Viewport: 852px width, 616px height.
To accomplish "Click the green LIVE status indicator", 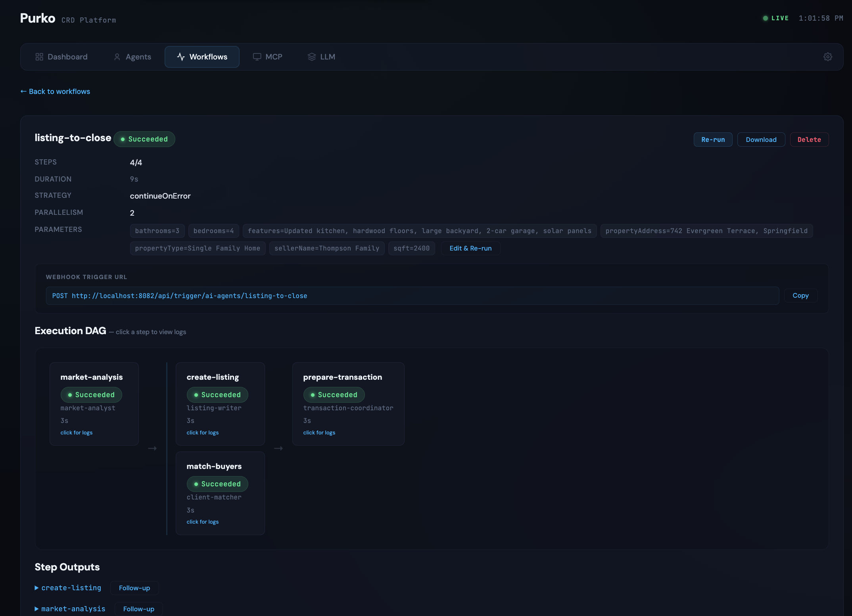I will (775, 18).
